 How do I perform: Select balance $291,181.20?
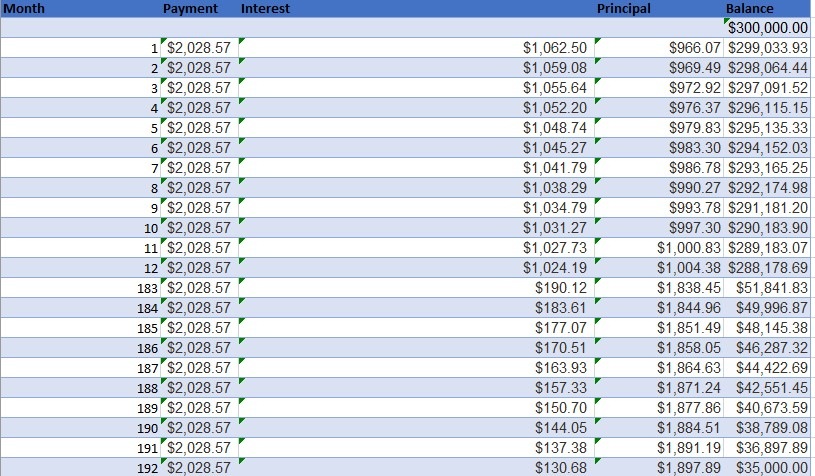[767, 208]
